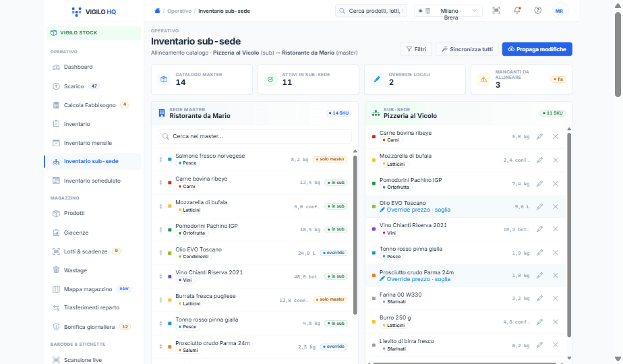Open the MR user avatar menu
Screen dimensions: 623x364
pos(560,11)
